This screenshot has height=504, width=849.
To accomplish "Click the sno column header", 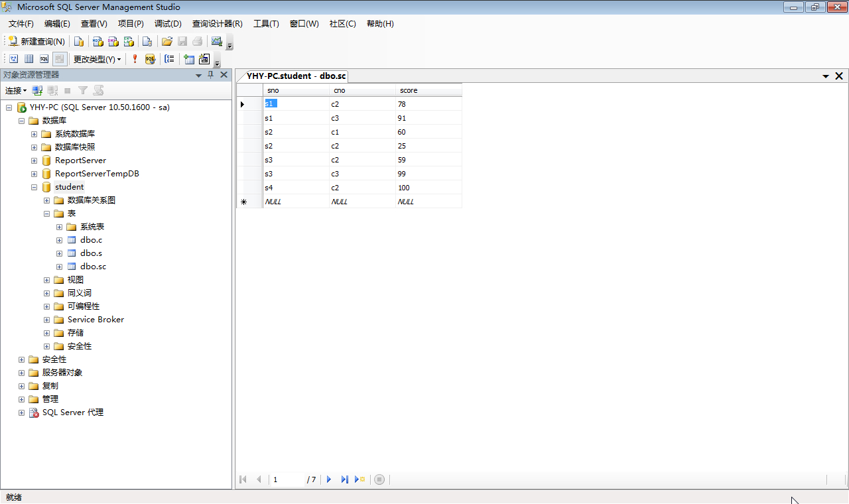I will point(296,90).
